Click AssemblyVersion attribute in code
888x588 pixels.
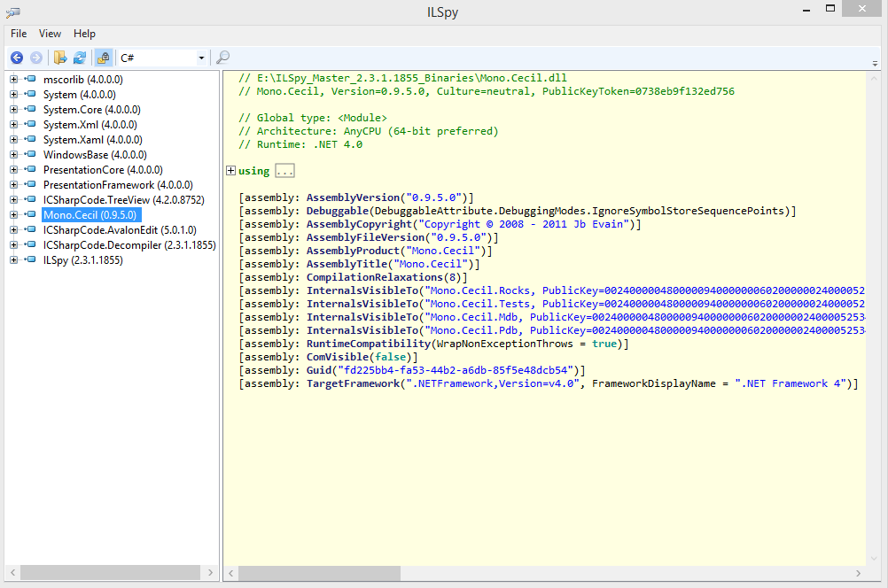coord(353,197)
